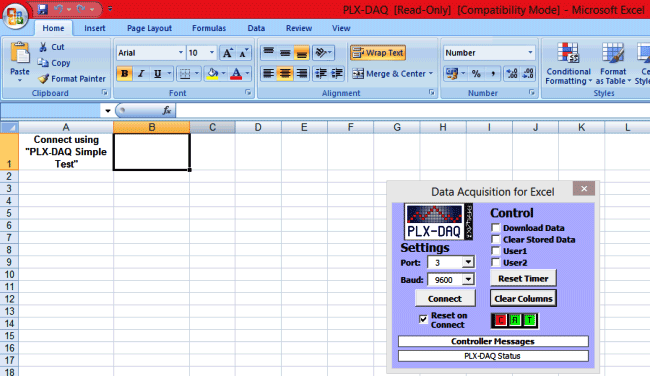The width and height of the screenshot is (650, 376).
Task: Open the Review tab
Action: point(299,28)
